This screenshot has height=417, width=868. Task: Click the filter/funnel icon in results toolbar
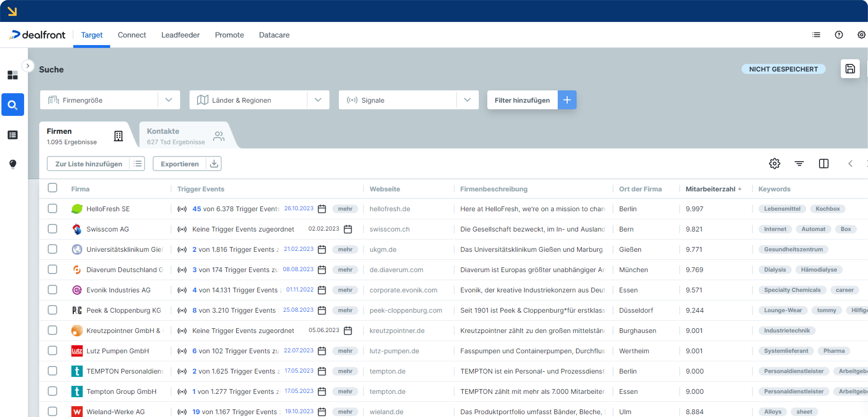click(x=799, y=164)
